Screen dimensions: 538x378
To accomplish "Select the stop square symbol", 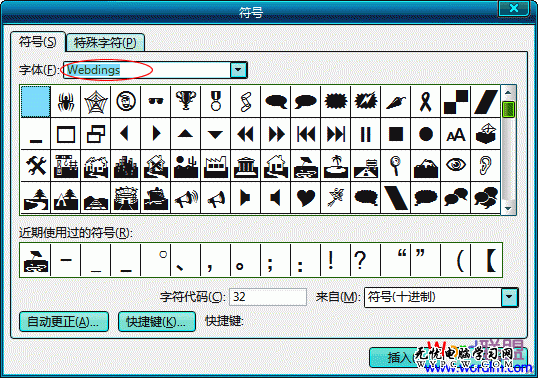I will (396, 134).
